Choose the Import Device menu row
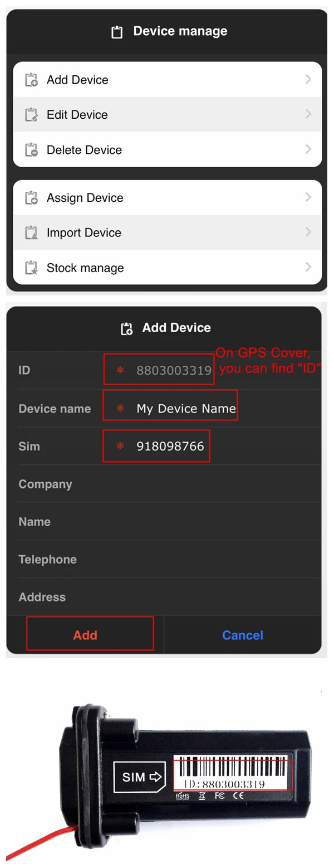 click(x=168, y=232)
